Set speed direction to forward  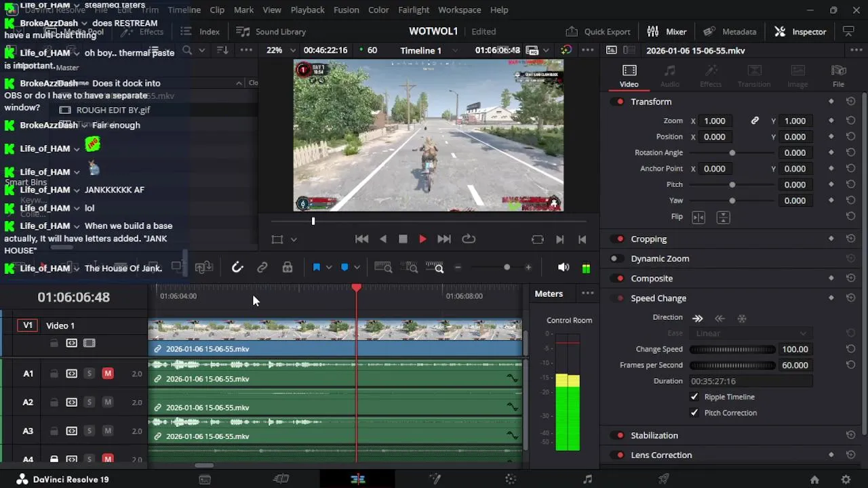[697, 319]
